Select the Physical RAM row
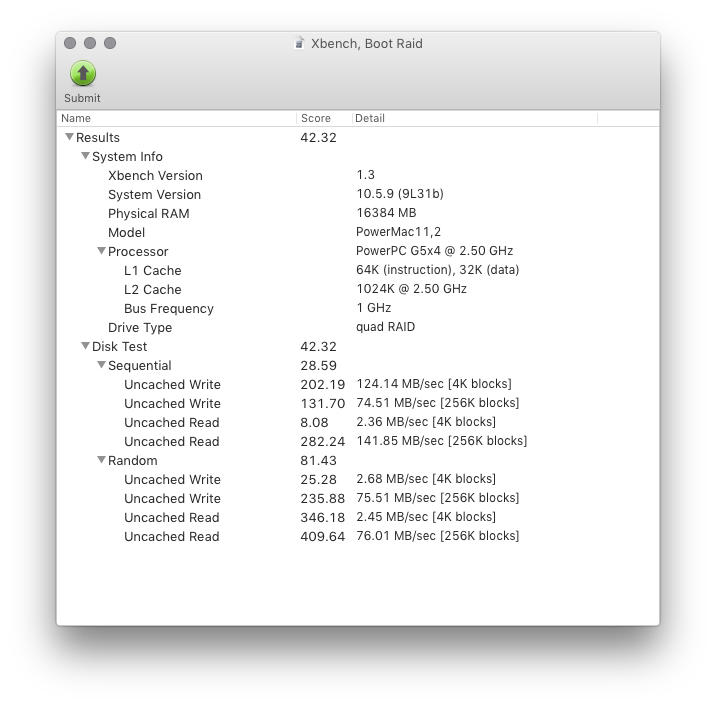This screenshot has width=716, height=706. pos(358,214)
